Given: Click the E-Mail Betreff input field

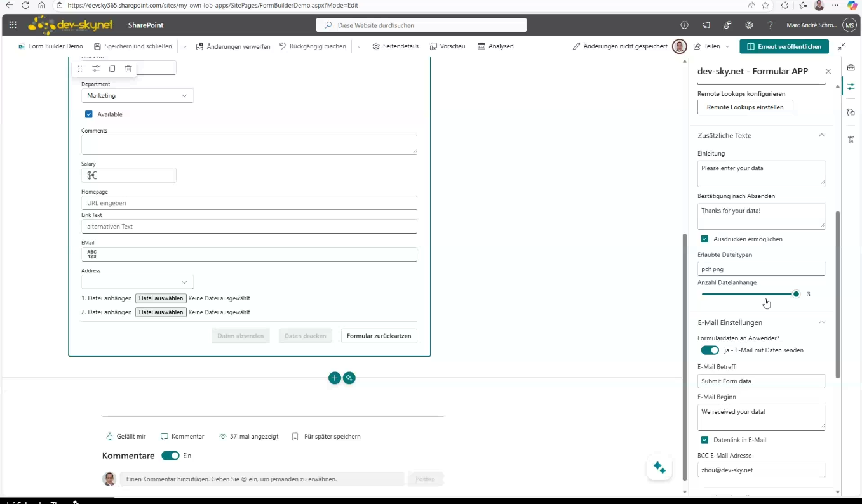Looking at the screenshot, I should 761,381.
